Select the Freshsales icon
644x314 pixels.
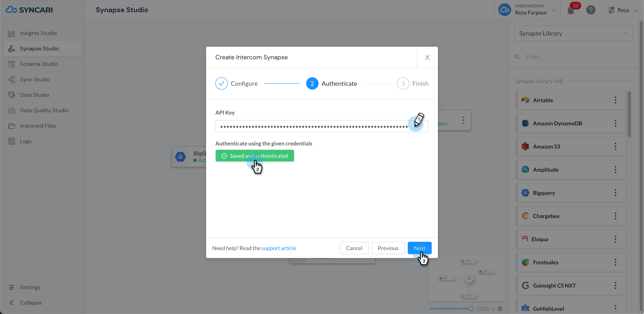[x=525, y=262]
